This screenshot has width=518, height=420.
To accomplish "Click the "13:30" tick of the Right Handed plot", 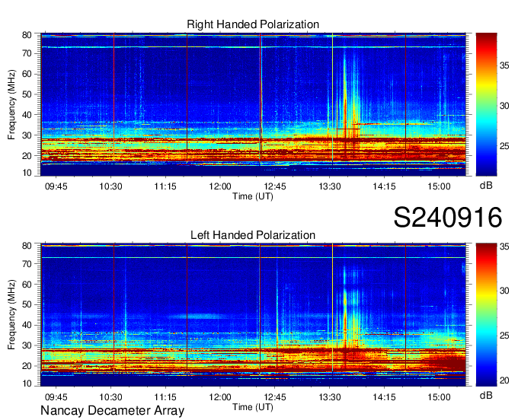I will click(x=330, y=186).
